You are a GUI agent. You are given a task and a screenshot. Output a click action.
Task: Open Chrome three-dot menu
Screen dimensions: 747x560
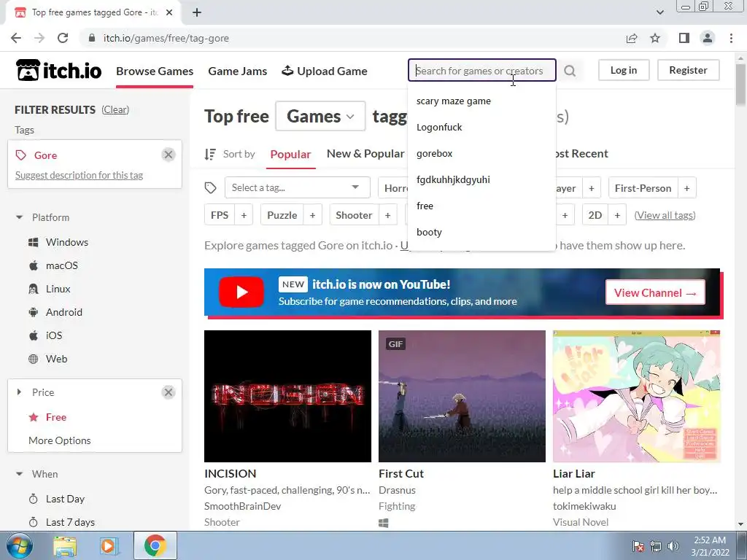pyautogui.click(x=731, y=38)
